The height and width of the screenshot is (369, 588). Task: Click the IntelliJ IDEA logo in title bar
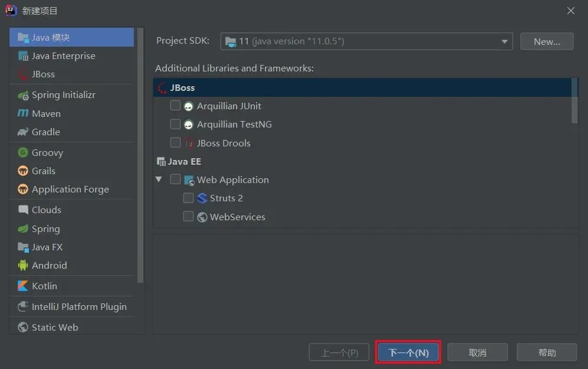[x=11, y=11]
